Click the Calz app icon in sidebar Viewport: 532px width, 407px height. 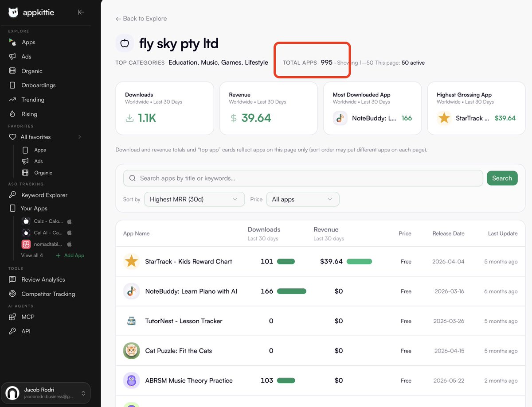(x=26, y=221)
